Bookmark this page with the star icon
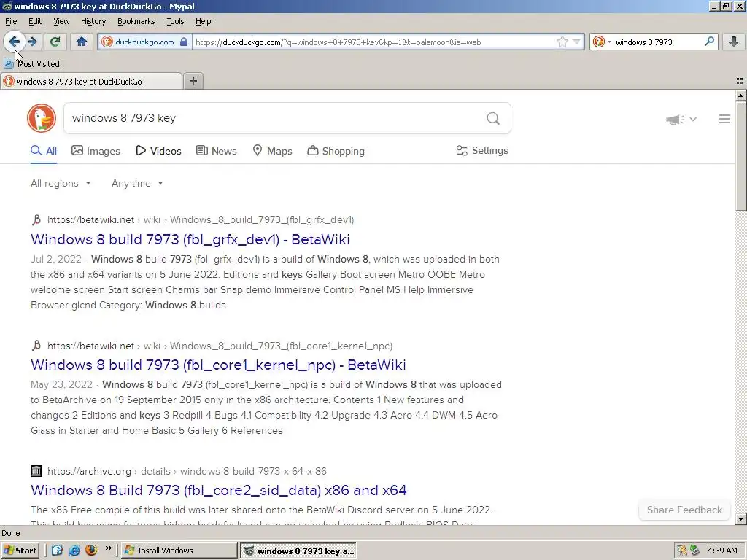This screenshot has width=747, height=560. click(x=562, y=42)
